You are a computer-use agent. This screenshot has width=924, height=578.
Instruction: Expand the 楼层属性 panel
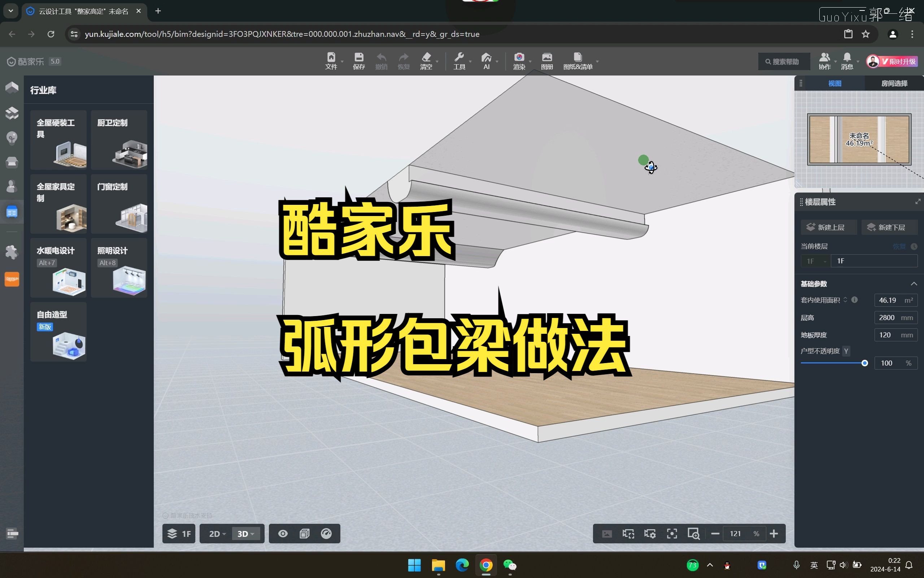[x=918, y=202]
